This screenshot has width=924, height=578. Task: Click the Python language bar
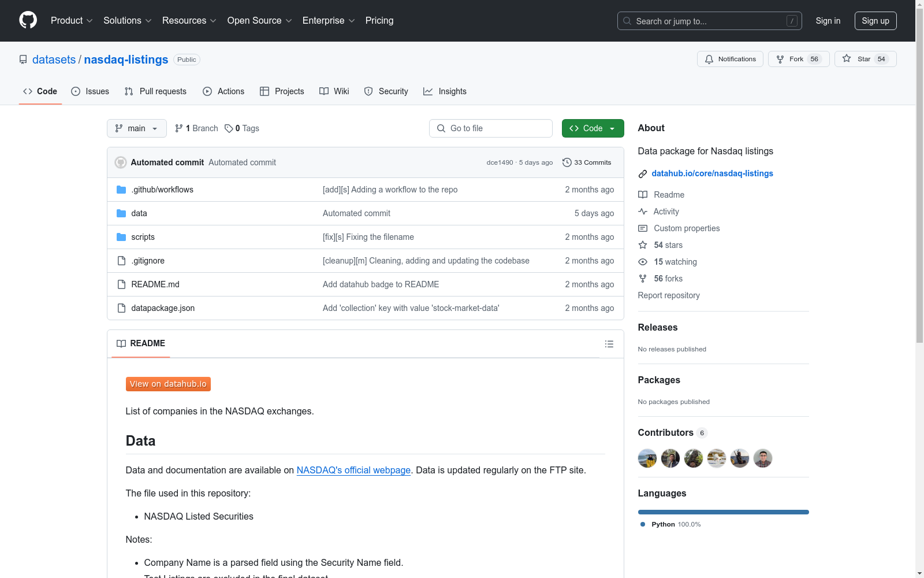coord(723,512)
